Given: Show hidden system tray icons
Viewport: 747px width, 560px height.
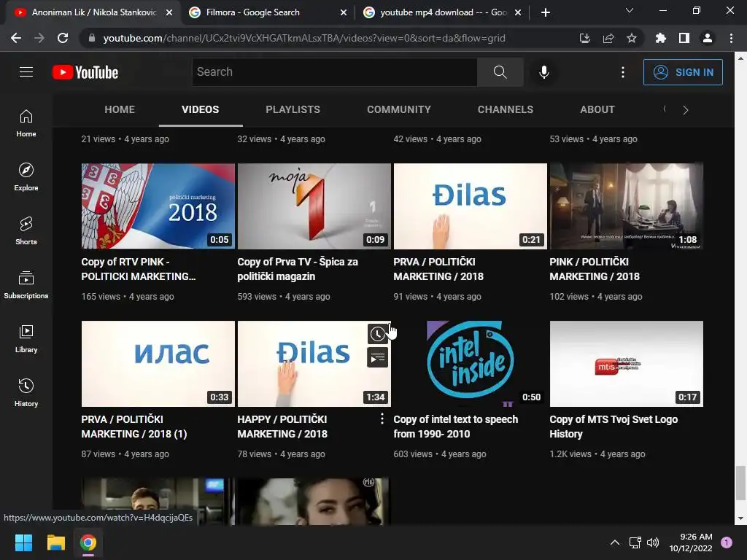Looking at the screenshot, I should (615, 542).
